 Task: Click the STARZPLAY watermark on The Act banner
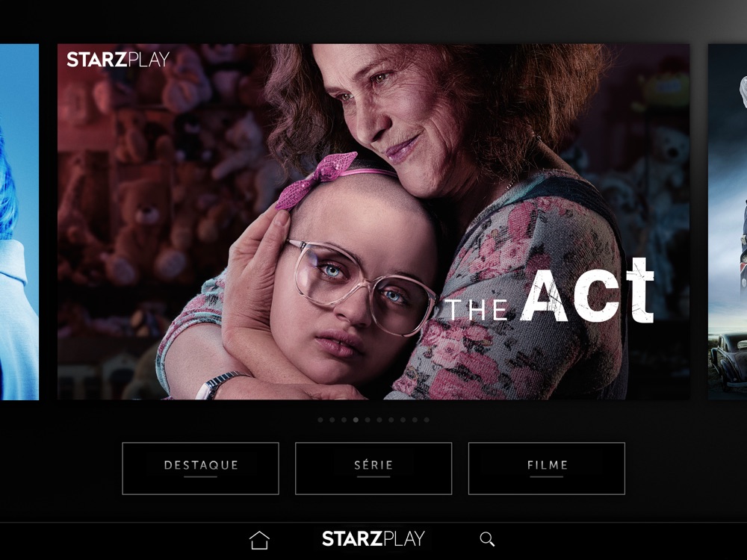[x=118, y=60]
